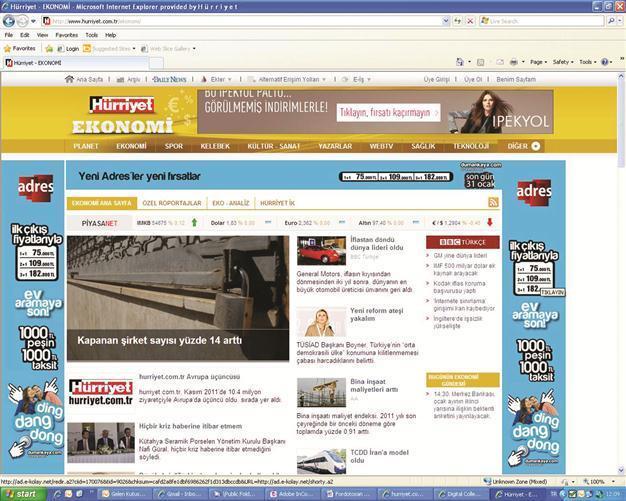Click the Read Mail envelope icon

click(499, 62)
